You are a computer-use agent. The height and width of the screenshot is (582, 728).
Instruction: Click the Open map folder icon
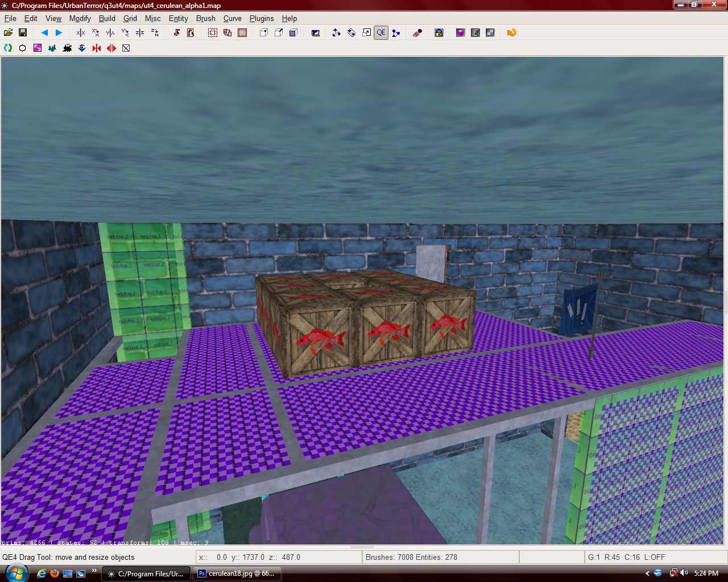pos(8,33)
